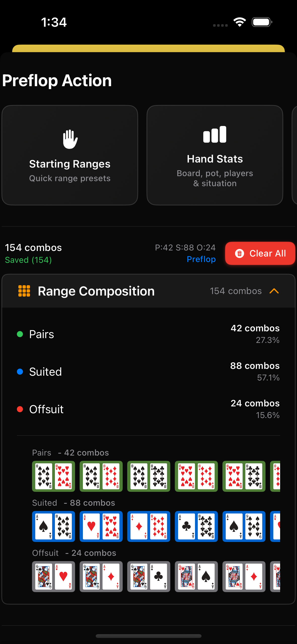Tap the blue Suited dot indicator
This screenshot has width=297, height=644.
[20, 372]
